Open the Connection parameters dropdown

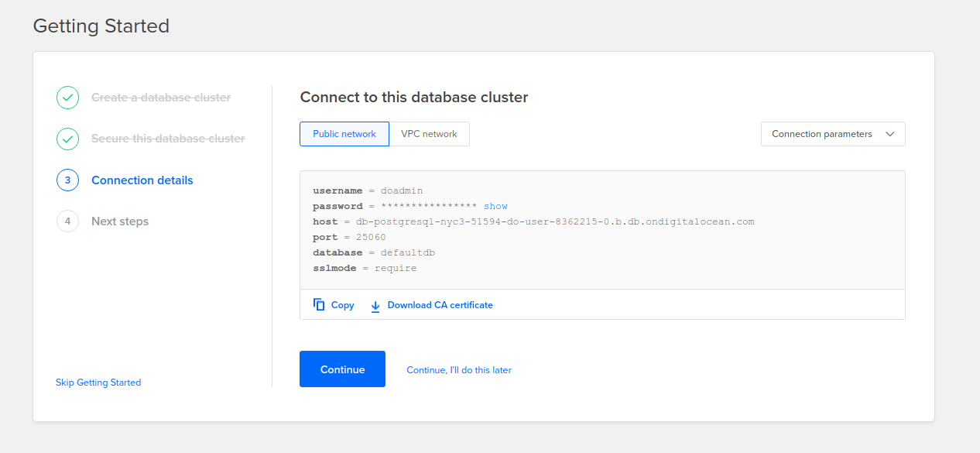point(822,134)
